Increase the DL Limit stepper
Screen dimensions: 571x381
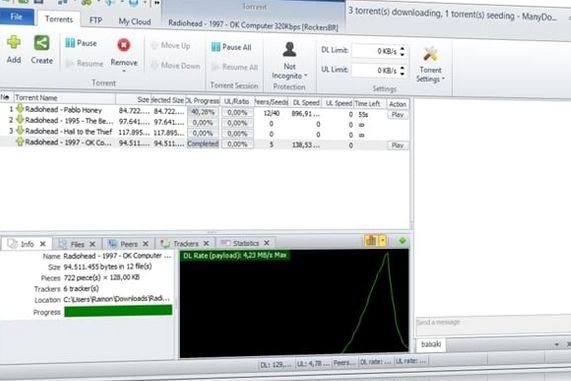(x=402, y=48)
